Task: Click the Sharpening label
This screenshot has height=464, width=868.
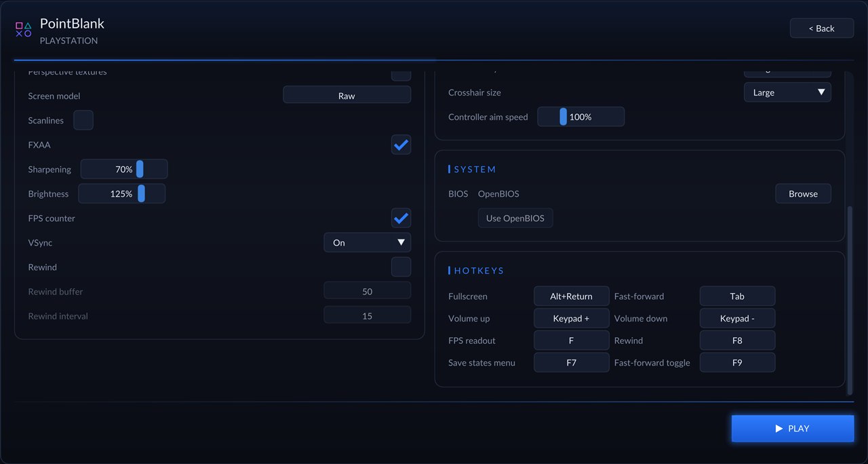Action: click(x=50, y=169)
